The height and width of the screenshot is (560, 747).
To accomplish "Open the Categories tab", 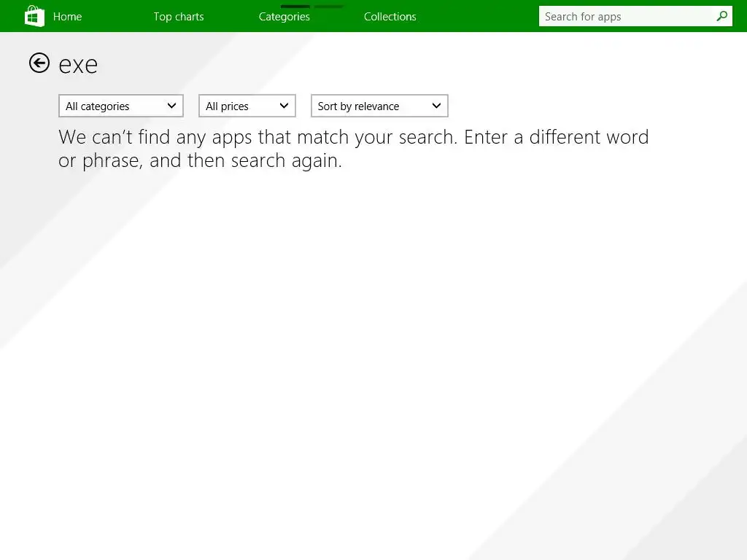I will (x=285, y=17).
